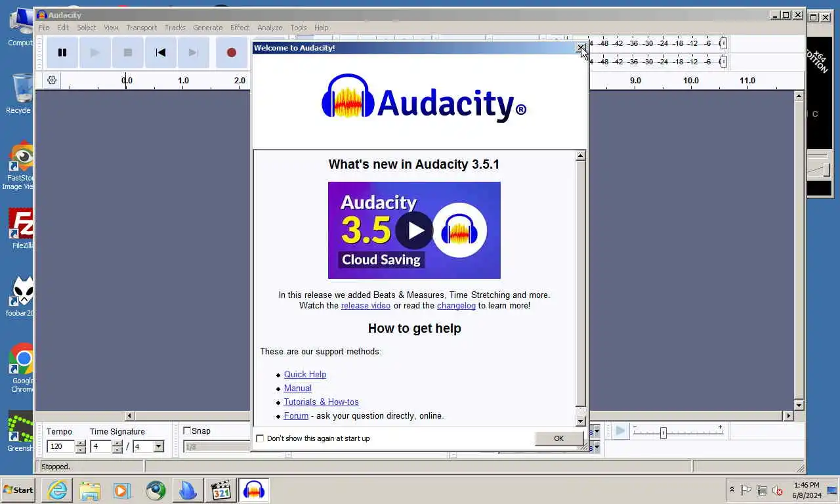Open the changelog link
Image resolution: width=840 pixels, height=504 pixels.
456,305
